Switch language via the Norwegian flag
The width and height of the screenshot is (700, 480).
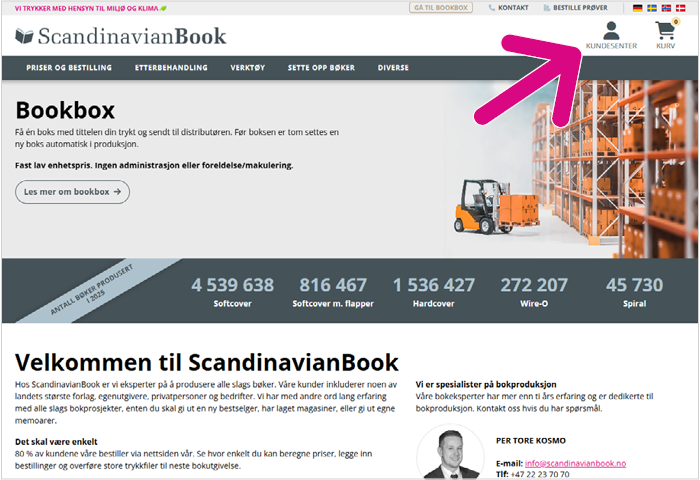point(666,8)
